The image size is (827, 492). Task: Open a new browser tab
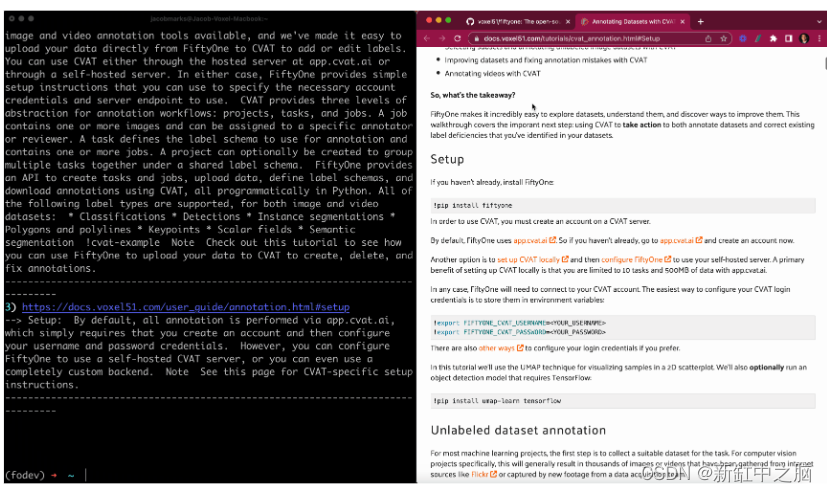point(700,22)
